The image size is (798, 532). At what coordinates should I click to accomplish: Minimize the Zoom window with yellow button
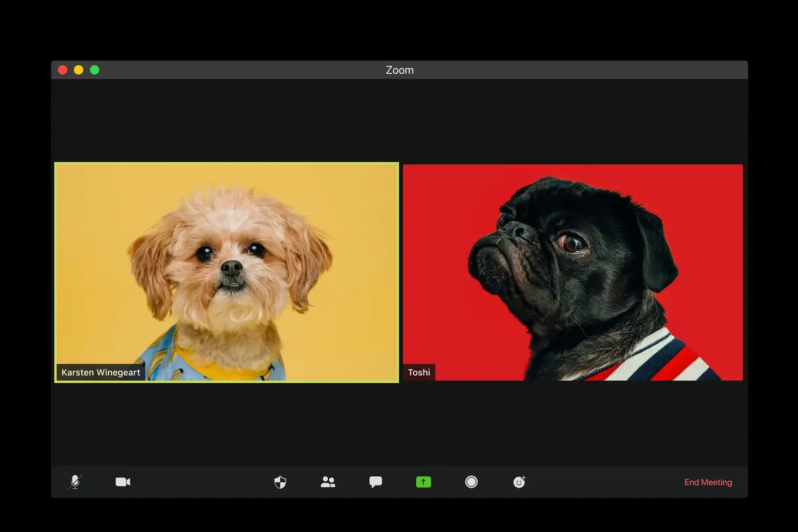78,70
